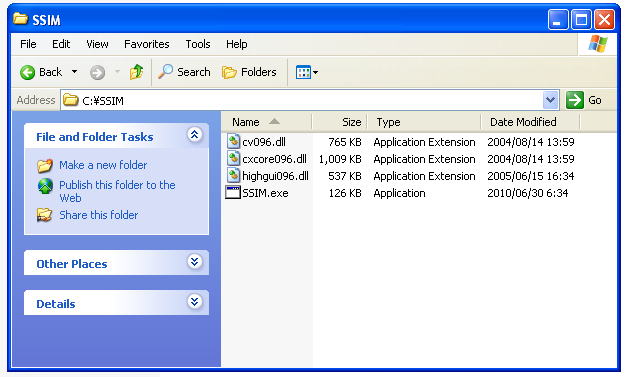Click Publish this folder to the Web

(x=117, y=191)
